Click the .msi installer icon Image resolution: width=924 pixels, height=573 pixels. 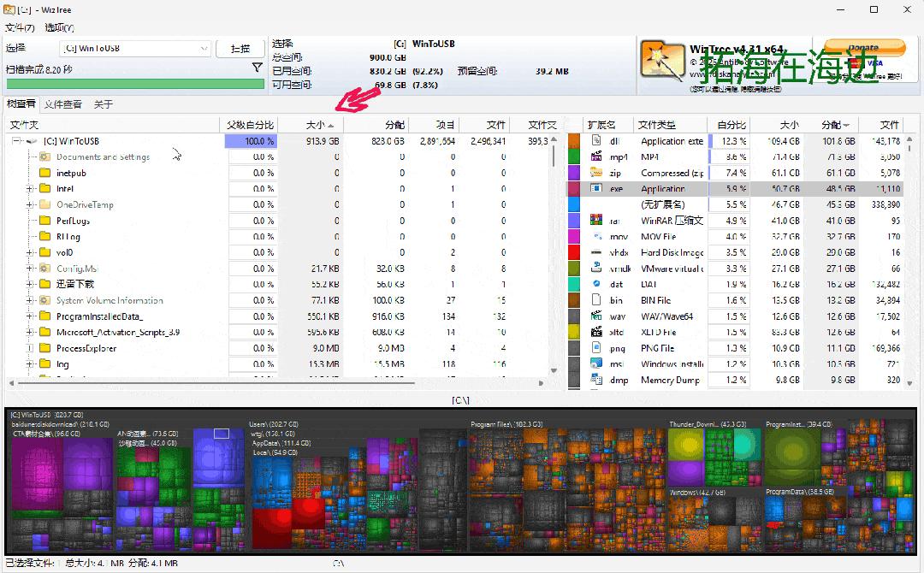596,363
